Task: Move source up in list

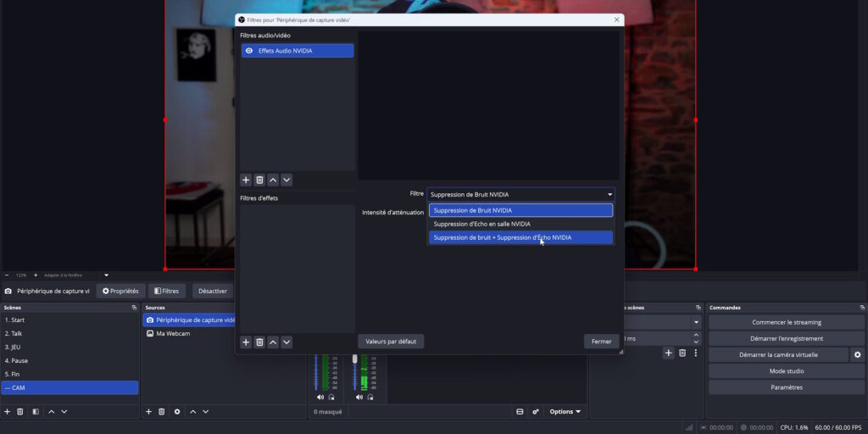Action: pyautogui.click(x=192, y=412)
